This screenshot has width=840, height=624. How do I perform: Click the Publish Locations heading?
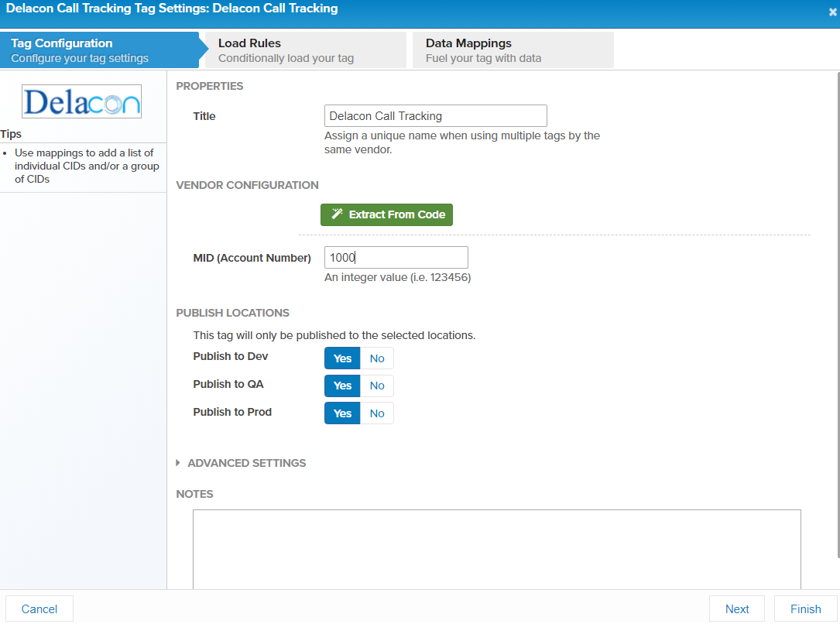(x=232, y=313)
